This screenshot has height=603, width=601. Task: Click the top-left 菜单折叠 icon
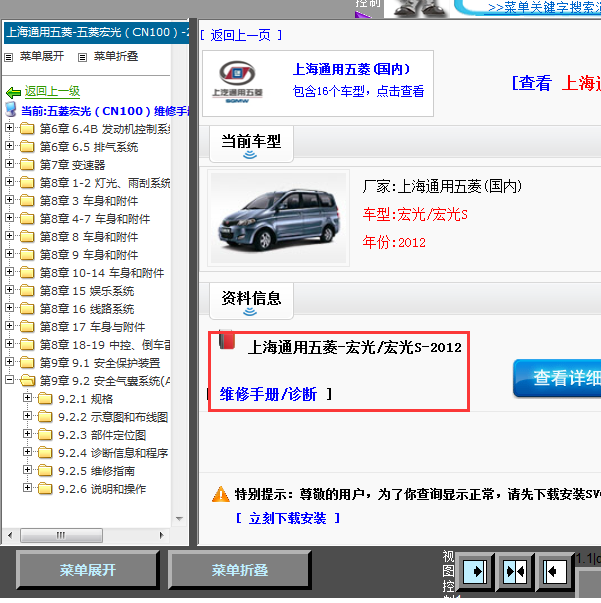coord(82,58)
